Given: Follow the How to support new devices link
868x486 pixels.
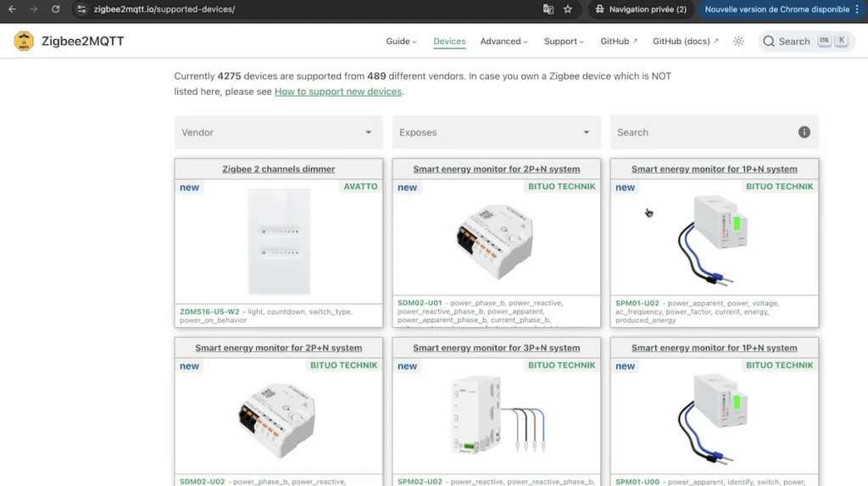Looking at the screenshot, I should (337, 92).
